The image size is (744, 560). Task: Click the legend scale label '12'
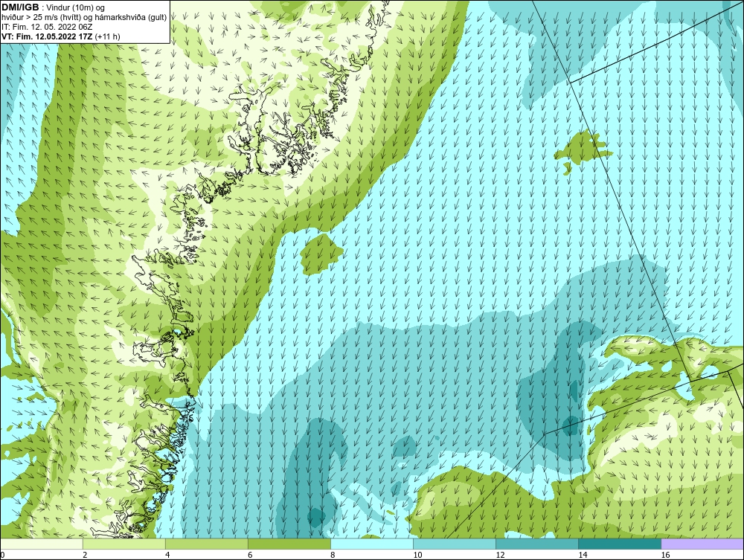click(500, 556)
